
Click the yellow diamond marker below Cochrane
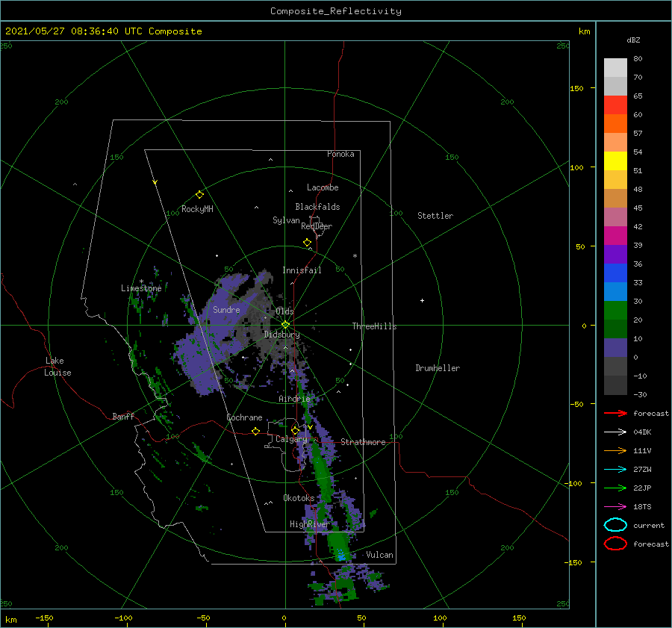(x=255, y=431)
